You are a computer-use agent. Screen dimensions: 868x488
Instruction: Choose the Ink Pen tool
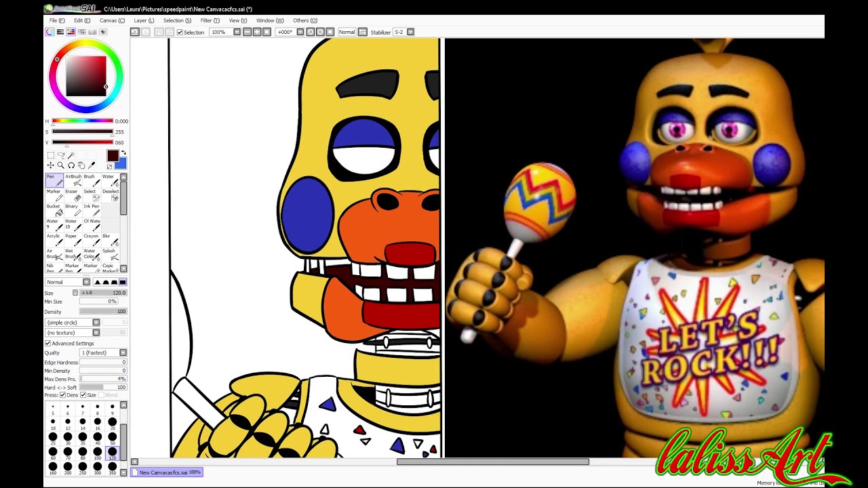[92, 210]
